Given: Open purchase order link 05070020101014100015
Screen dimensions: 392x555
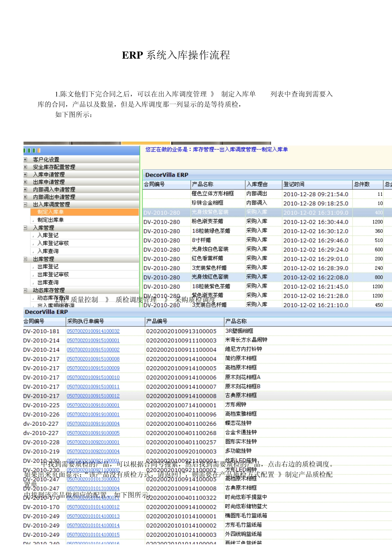Looking at the screenshot, I should 93,535.
